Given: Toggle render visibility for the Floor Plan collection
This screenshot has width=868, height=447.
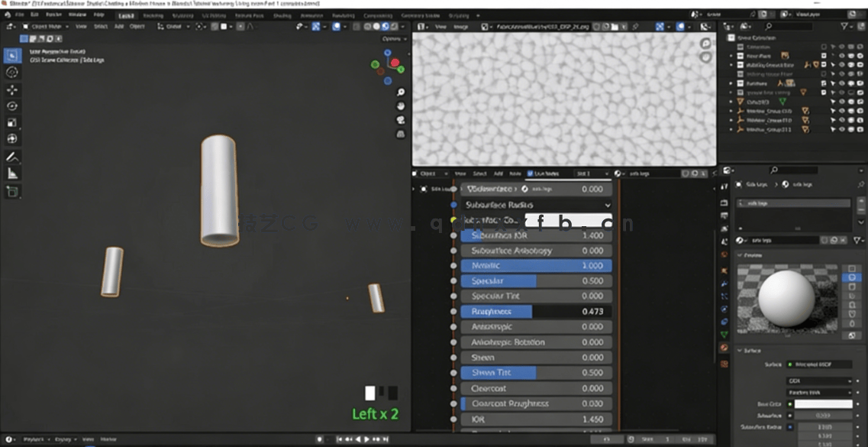Looking at the screenshot, I should pos(860,57).
